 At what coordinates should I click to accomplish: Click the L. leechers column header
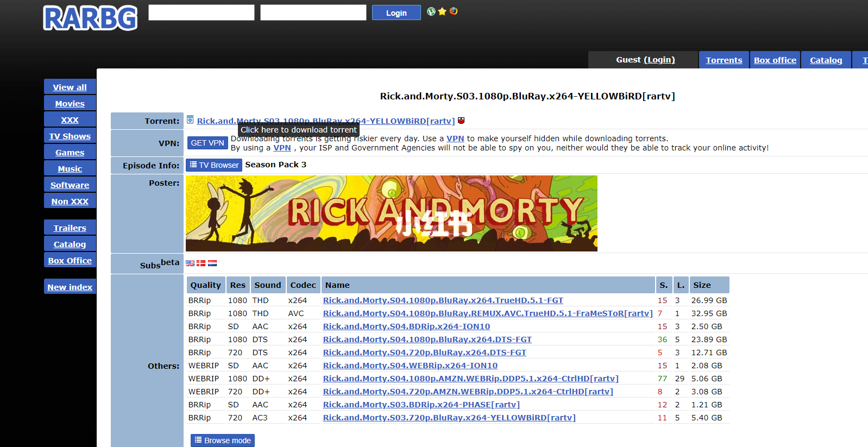point(681,285)
